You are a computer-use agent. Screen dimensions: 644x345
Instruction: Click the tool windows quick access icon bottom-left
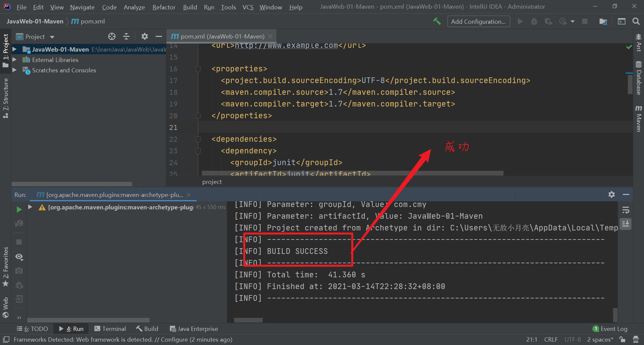point(6,339)
